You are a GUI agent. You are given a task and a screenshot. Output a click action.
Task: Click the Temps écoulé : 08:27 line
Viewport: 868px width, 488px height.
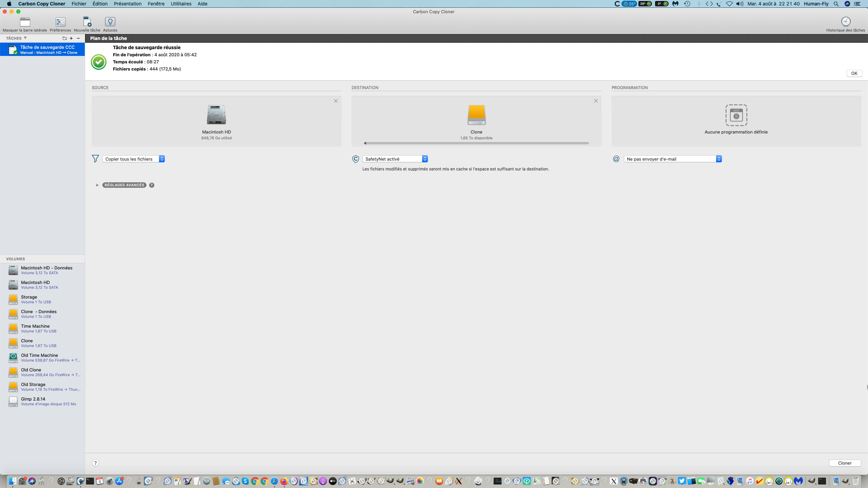136,62
